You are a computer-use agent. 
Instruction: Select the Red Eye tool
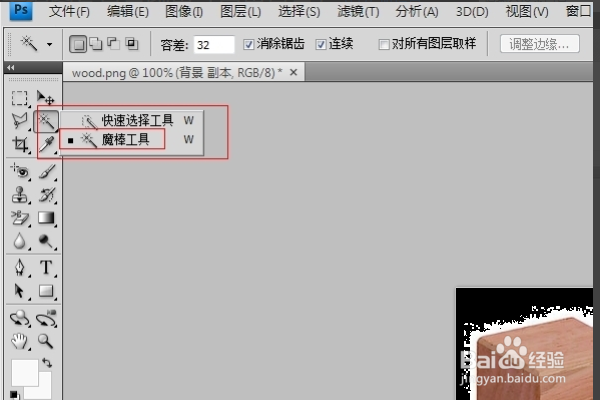tap(20, 171)
